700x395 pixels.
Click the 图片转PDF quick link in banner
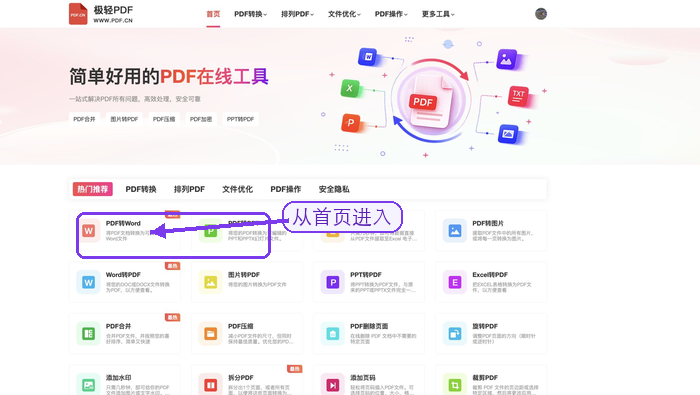pos(124,119)
